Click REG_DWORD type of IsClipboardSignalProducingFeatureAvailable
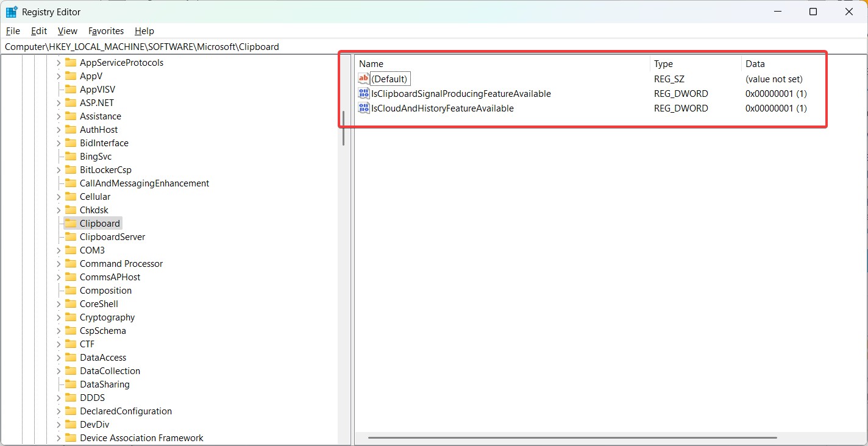Image resolution: width=868 pixels, height=446 pixels. point(681,93)
